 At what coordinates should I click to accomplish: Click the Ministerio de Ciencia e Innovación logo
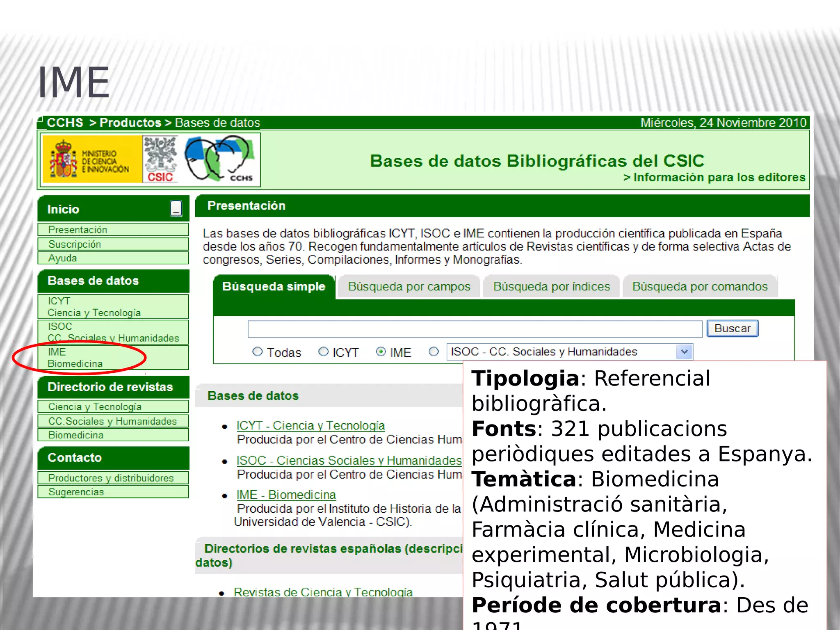(92, 160)
